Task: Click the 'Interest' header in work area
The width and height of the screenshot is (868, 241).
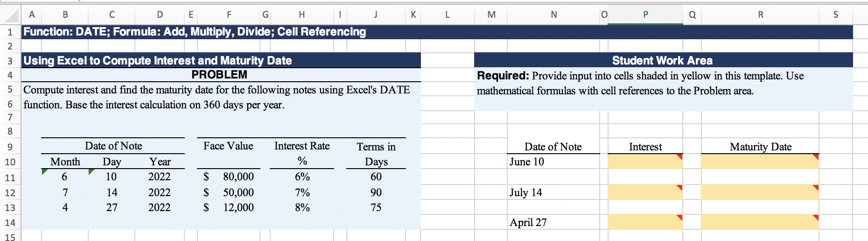Action: pos(645,147)
